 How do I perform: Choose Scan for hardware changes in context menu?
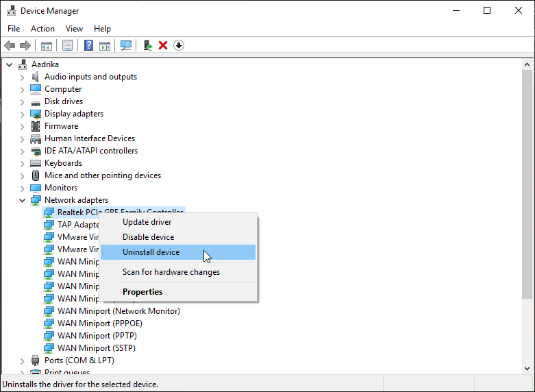[x=178, y=272]
